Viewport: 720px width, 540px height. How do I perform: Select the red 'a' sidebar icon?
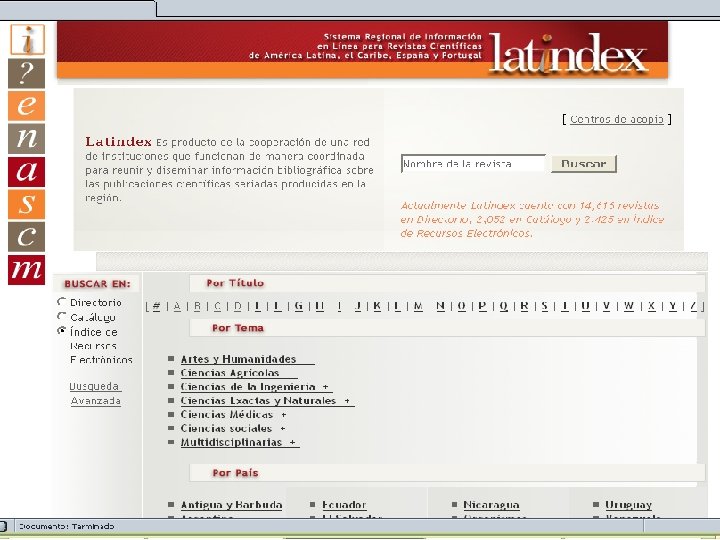click(x=27, y=172)
